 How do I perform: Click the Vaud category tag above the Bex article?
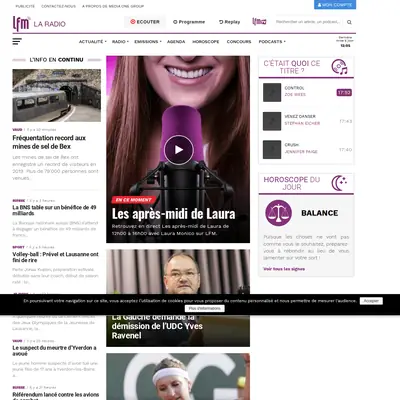click(17, 129)
